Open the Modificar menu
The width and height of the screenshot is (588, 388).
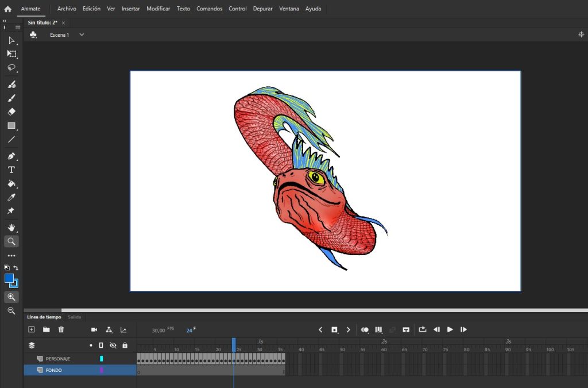[x=158, y=9]
